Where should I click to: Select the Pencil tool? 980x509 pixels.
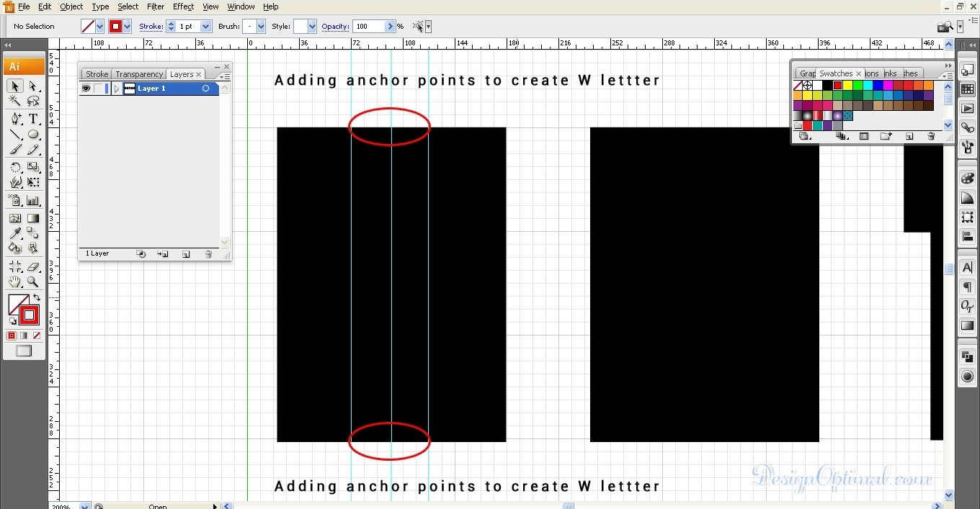click(33, 150)
